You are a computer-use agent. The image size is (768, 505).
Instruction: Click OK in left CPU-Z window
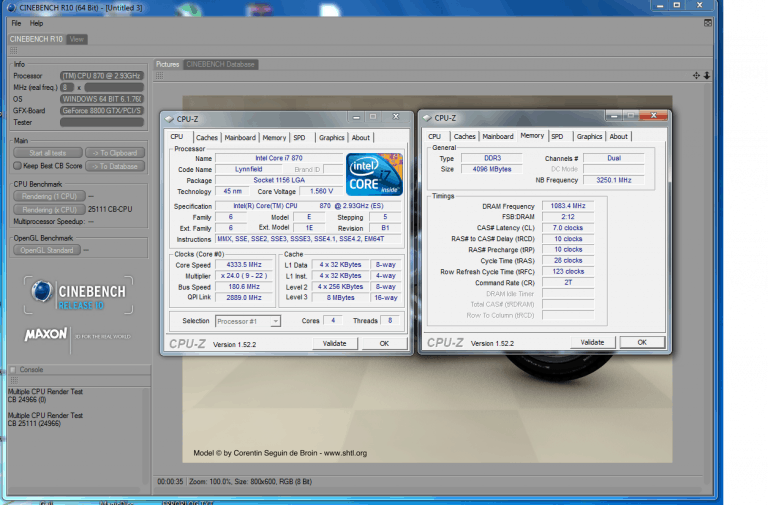point(384,343)
